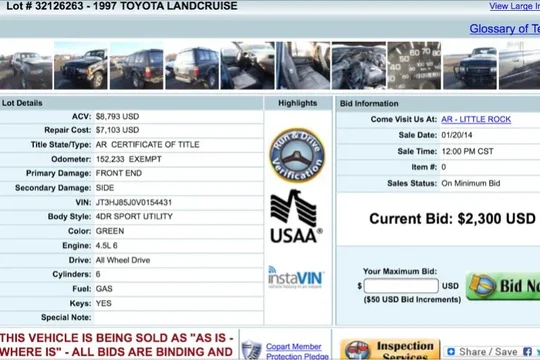This screenshot has height=360, width=540.
Task: Select the rear view blue SUV thumbnail
Action: click(192, 65)
